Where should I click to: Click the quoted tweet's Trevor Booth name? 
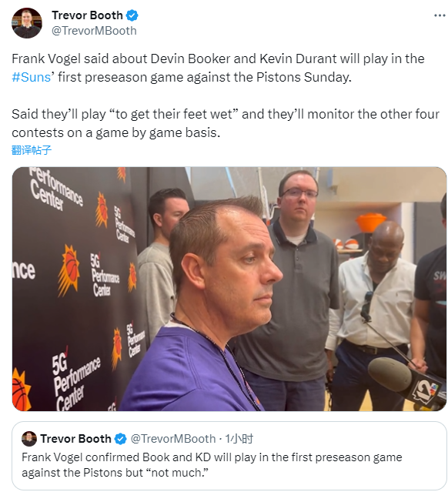tap(75, 439)
